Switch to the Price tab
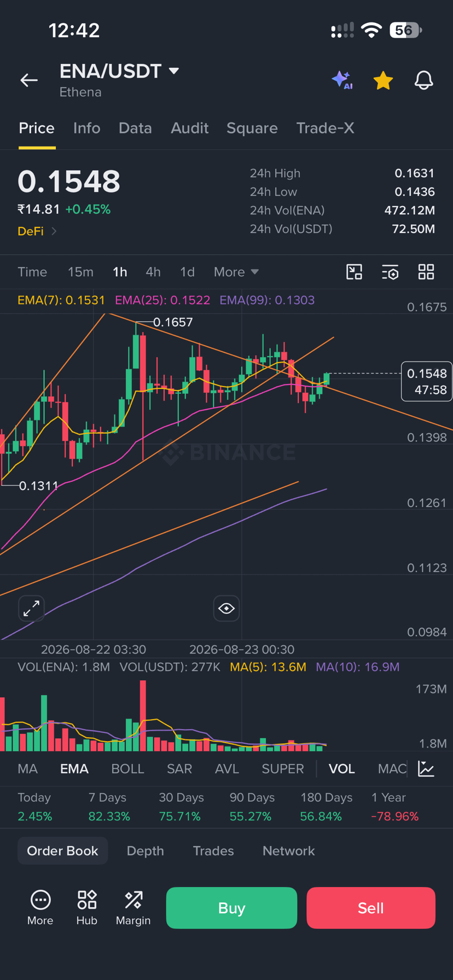Screen dimensions: 453x980 pyautogui.click(x=37, y=128)
